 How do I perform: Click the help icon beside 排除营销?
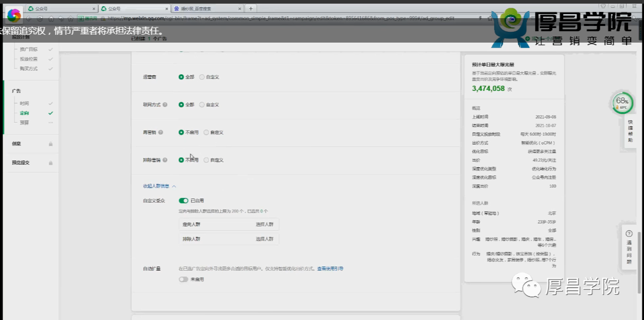coord(165,160)
